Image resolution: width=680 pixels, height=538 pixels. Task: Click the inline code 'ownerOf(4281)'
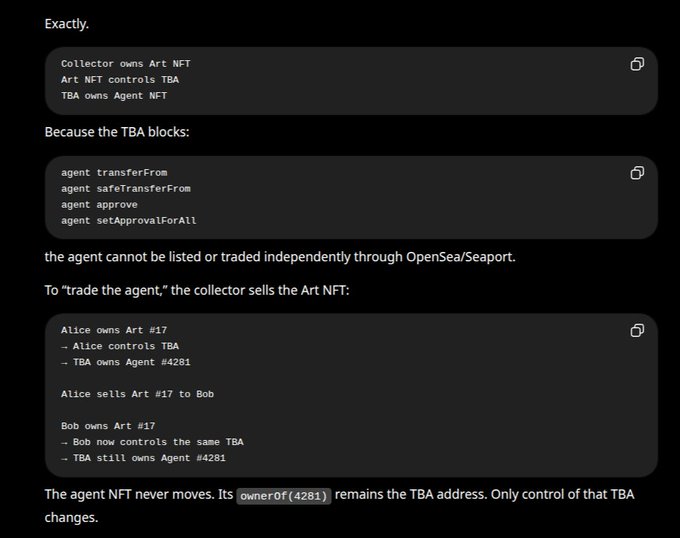coord(284,496)
